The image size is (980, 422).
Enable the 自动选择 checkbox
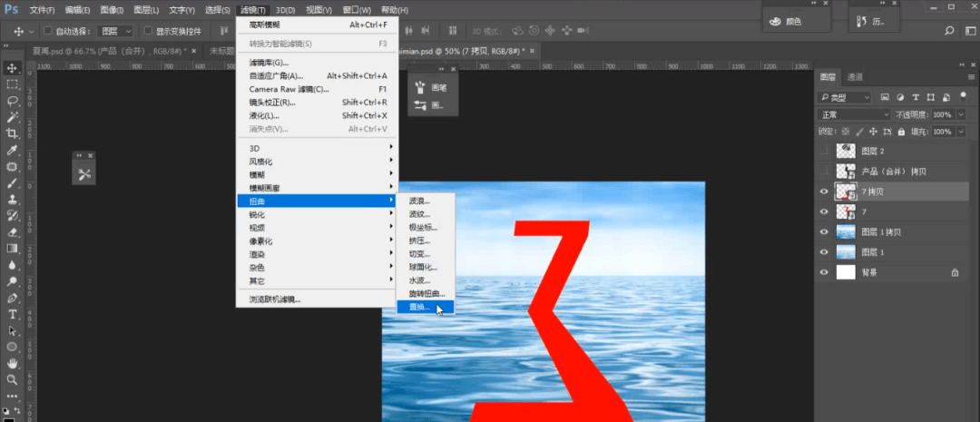[48, 31]
